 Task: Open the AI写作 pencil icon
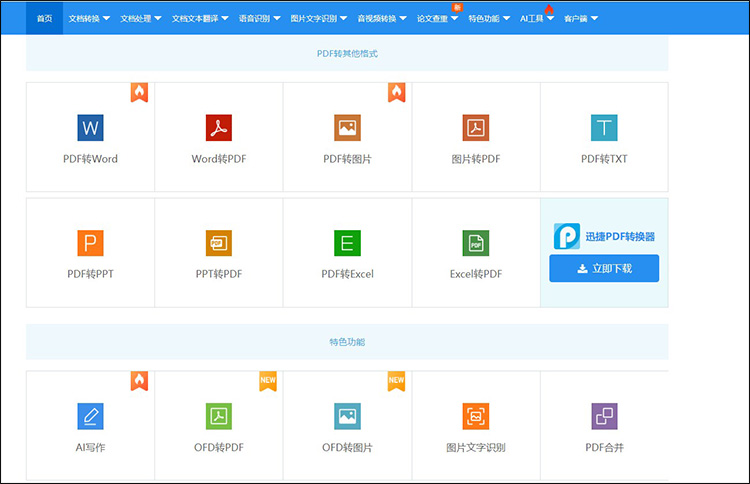click(90, 416)
